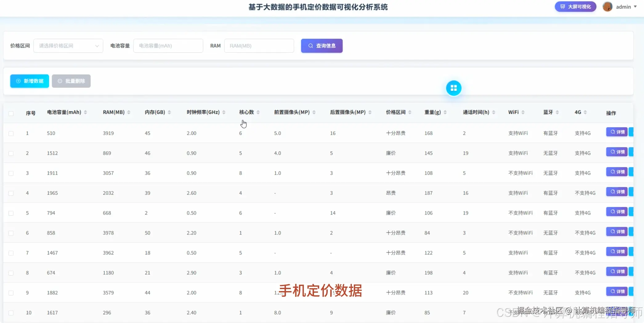Image resolution: width=644 pixels, height=323 pixels.
Task: Toggle the select-all checkbox in table header
Action: point(11,113)
